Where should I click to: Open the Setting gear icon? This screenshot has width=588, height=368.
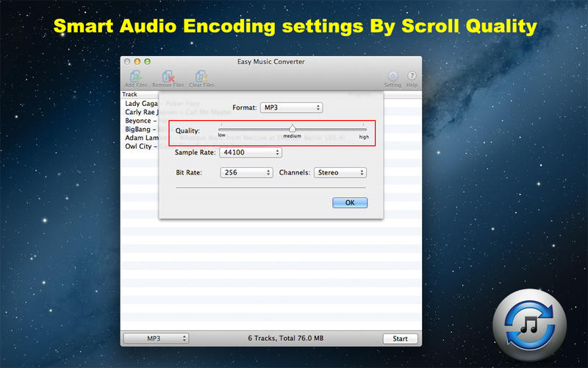pos(392,77)
